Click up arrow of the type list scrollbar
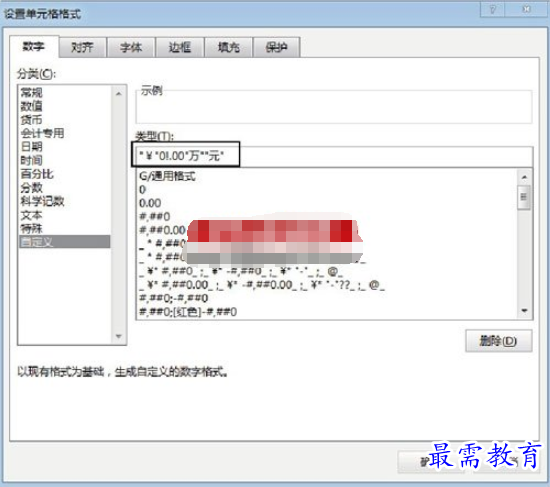 click(524, 177)
